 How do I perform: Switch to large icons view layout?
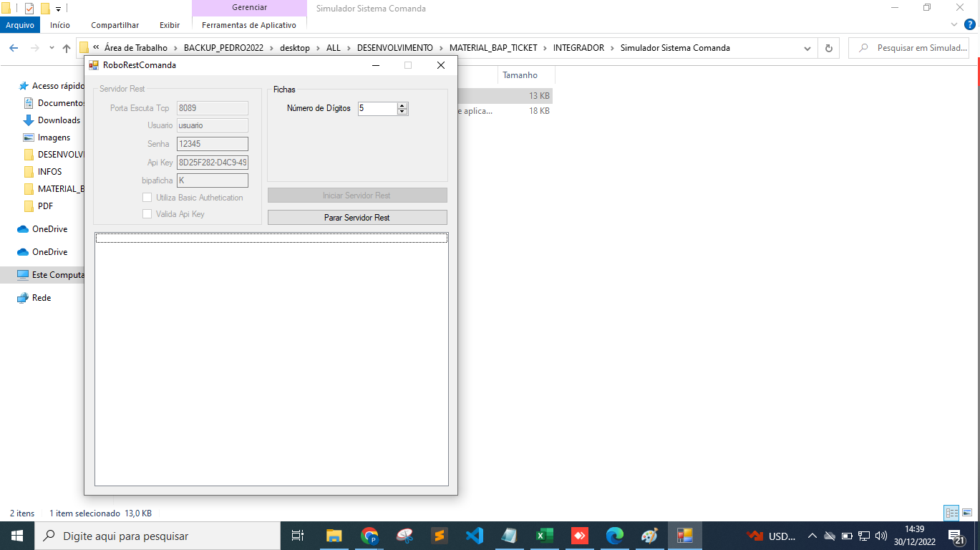click(967, 513)
